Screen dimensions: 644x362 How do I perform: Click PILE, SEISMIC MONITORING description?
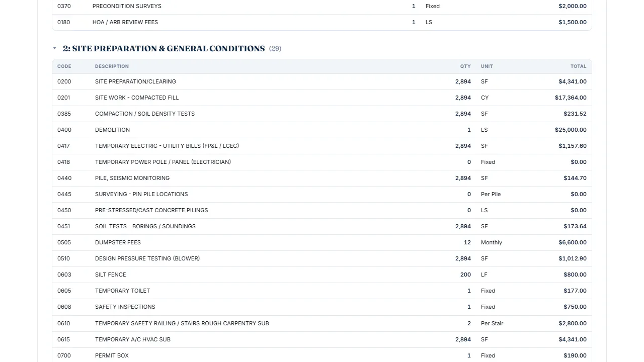tap(132, 178)
